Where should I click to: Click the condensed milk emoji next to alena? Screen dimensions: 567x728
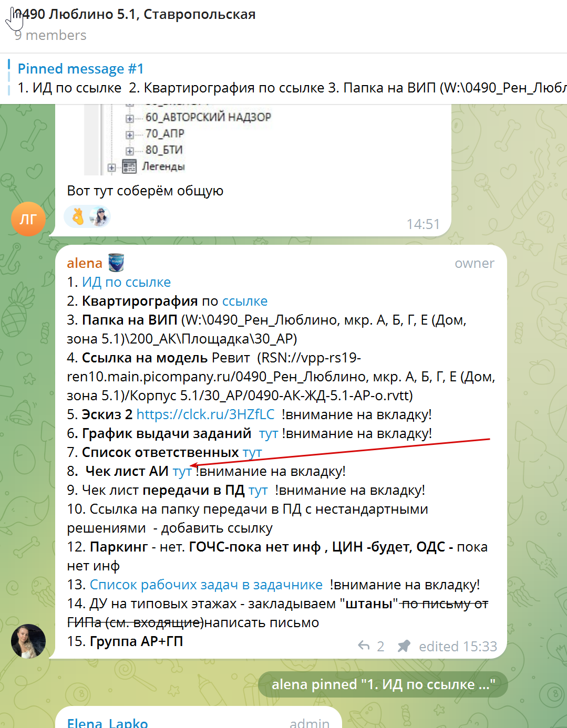tap(116, 263)
